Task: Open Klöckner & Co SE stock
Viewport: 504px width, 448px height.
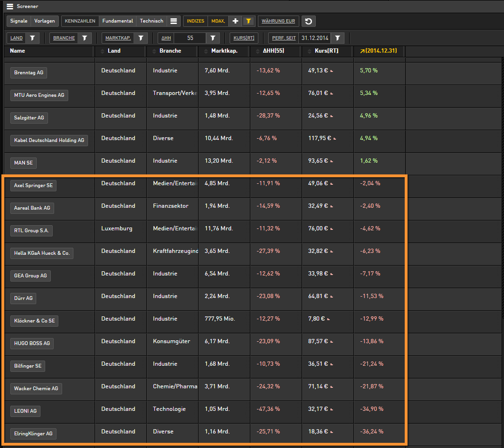Action: pos(34,321)
